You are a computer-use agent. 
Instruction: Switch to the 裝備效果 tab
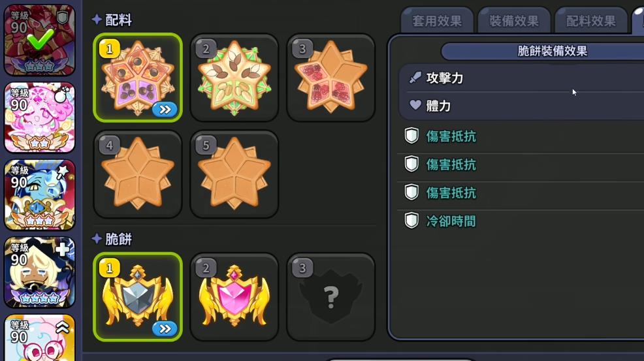coord(514,20)
